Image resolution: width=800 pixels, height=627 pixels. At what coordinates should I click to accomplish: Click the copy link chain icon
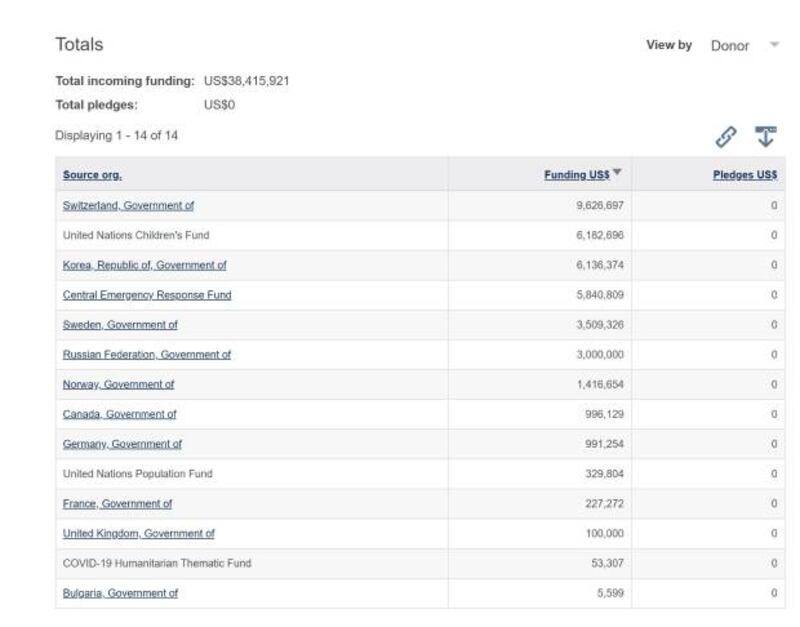click(x=725, y=137)
